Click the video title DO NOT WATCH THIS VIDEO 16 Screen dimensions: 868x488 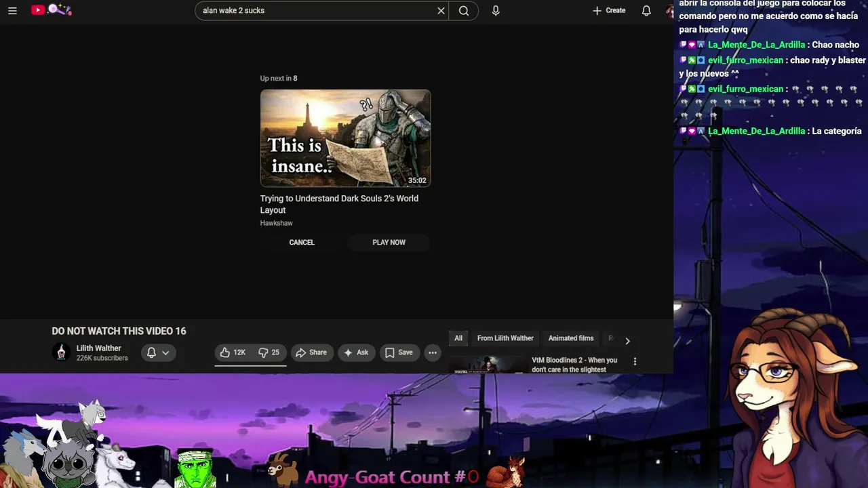click(119, 331)
